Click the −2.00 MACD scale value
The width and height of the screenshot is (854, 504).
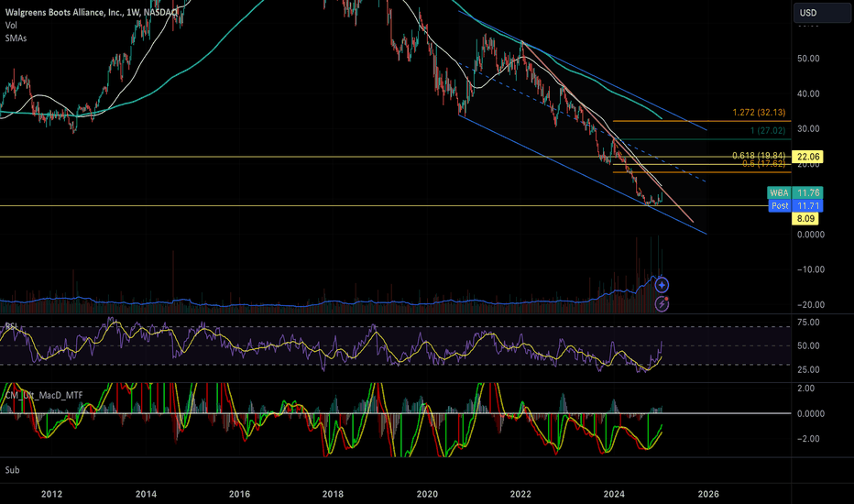tap(808, 439)
